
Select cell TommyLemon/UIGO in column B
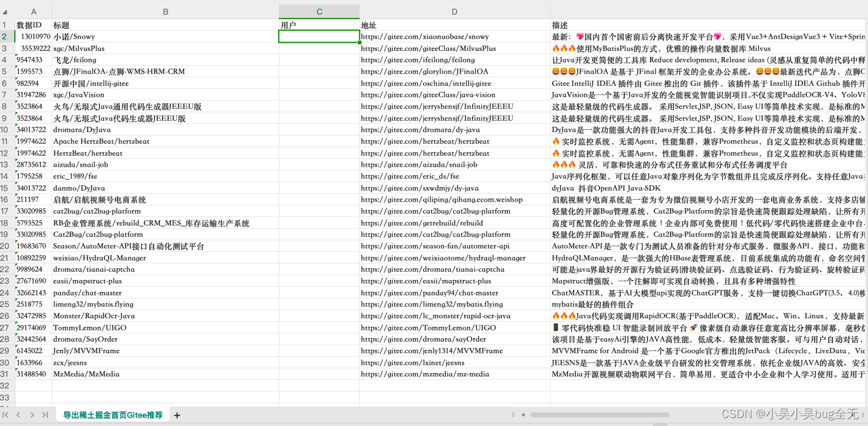click(x=165, y=328)
